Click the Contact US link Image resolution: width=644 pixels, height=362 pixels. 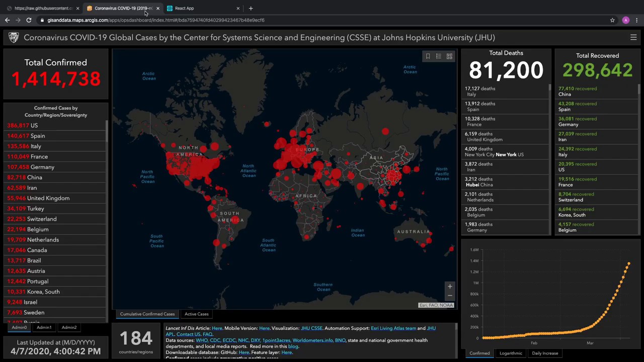click(188, 334)
